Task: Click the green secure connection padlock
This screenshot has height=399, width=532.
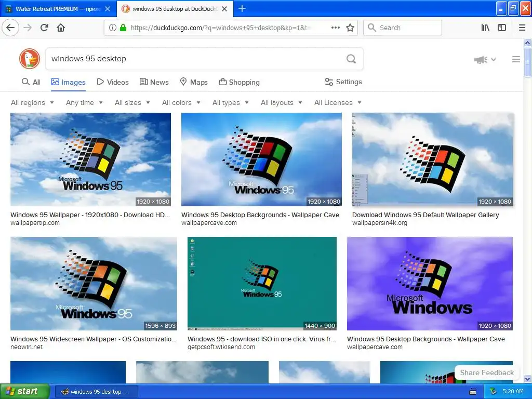Action: click(x=123, y=28)
